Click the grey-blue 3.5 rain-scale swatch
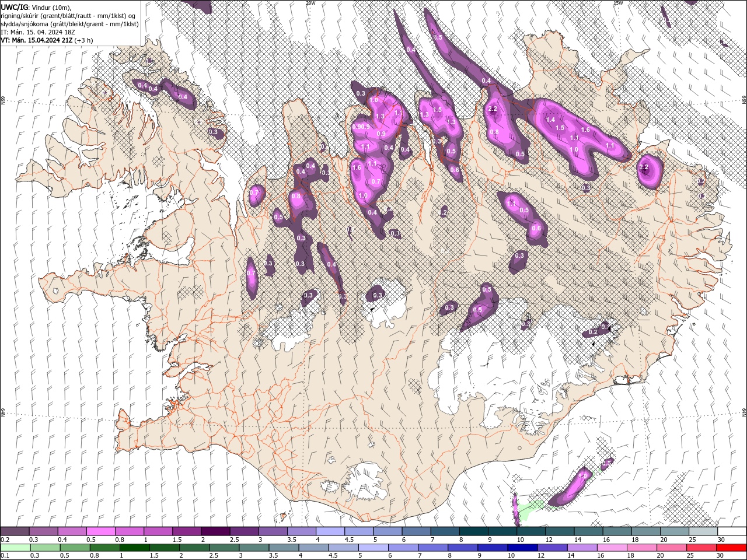Screen dimensions: 747x560 284,548
